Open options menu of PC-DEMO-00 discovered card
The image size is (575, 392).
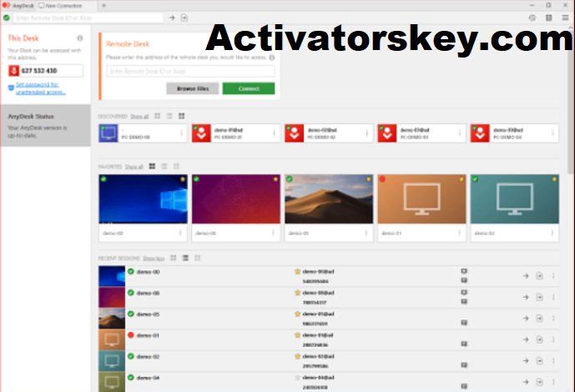[181, 133]
